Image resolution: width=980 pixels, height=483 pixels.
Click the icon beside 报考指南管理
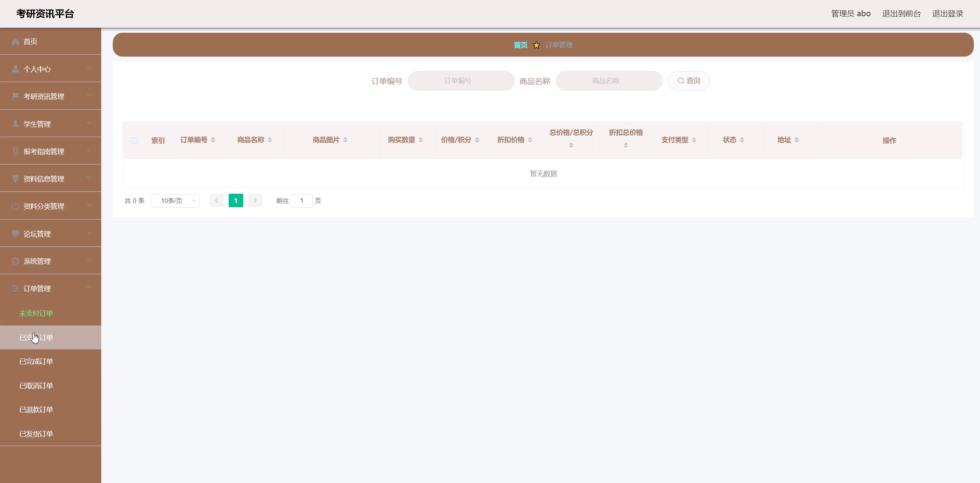pos(15,151)
